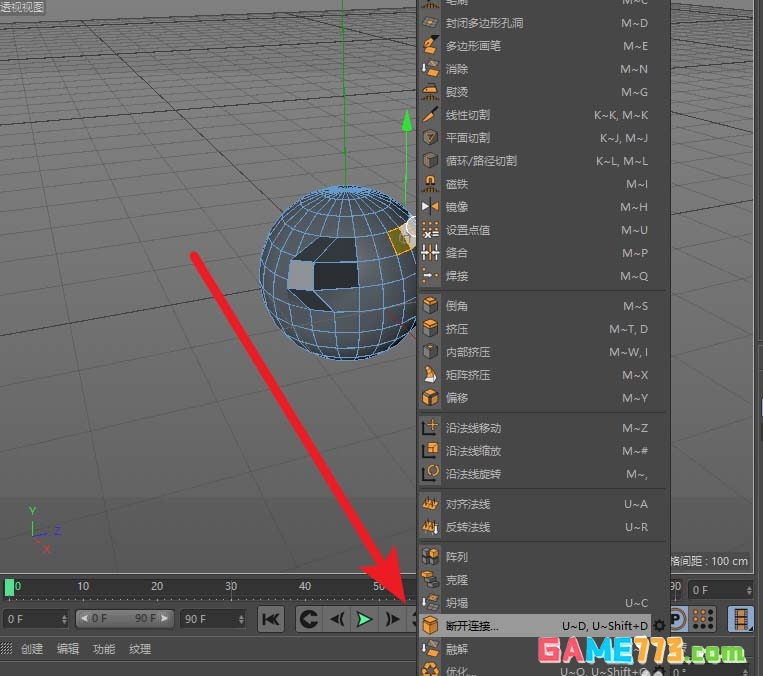Click the Scale Along Normal icon (沿法线缩放)
Image resolution: width=763 pixels, height=676 pixels.
coord(430,451)
